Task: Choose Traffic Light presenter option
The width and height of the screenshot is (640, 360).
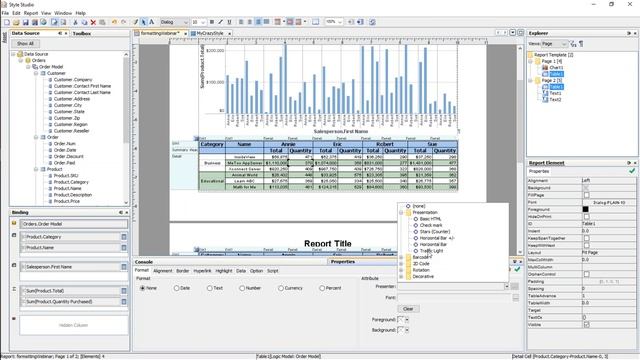Action: 431,251
